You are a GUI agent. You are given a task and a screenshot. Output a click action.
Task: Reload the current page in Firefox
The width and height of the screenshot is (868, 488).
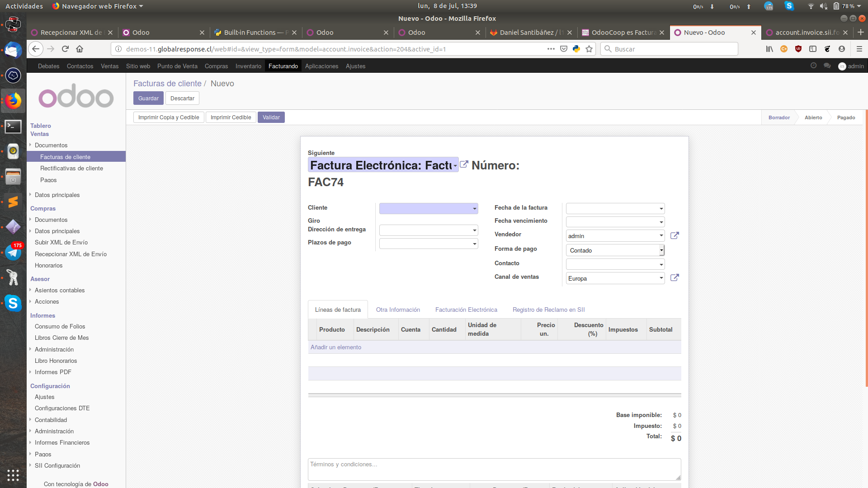click(x=65, y=49)
